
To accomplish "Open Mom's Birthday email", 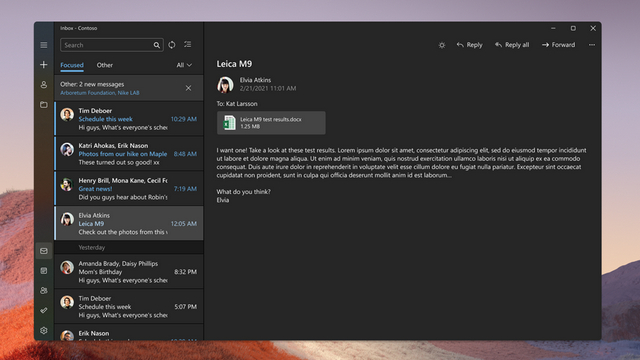I will (x=129, y=271).
